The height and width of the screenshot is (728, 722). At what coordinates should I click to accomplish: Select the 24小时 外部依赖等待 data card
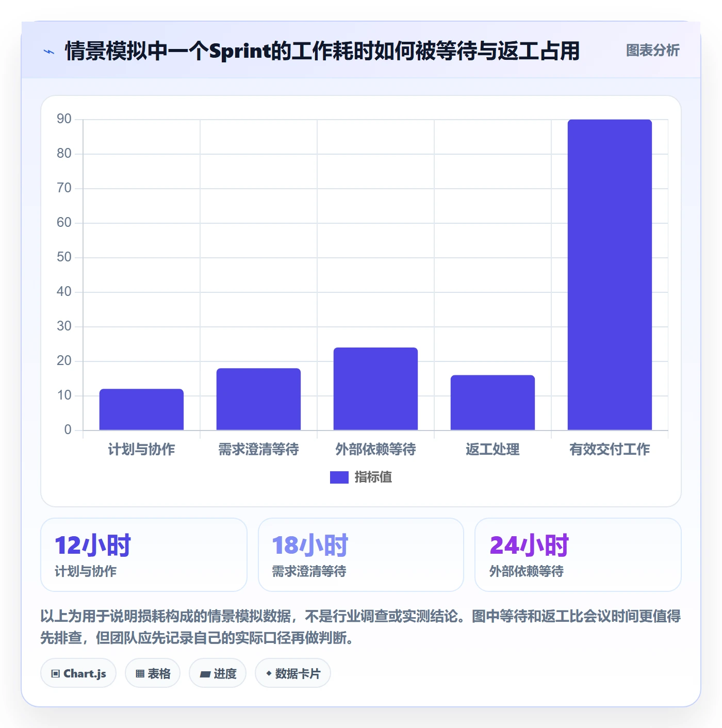coord(578,555)
